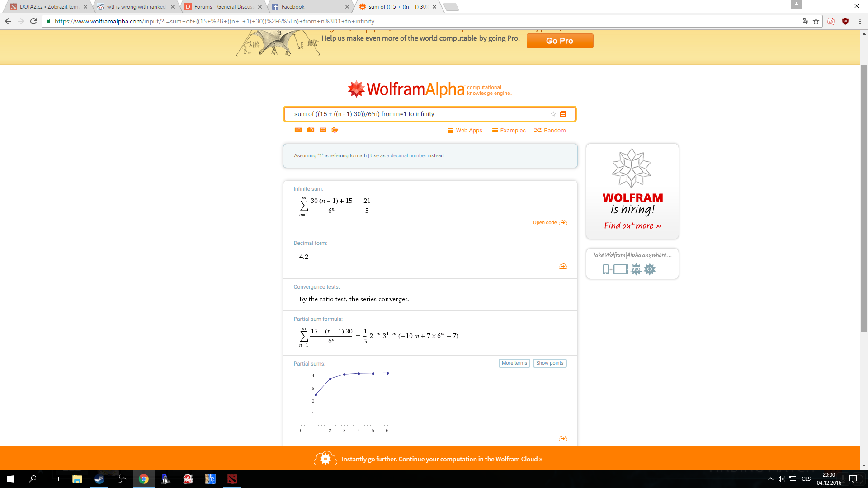Screen dimensions: 868x488
Task: Show hidden system tray icons
Action: 771,479
